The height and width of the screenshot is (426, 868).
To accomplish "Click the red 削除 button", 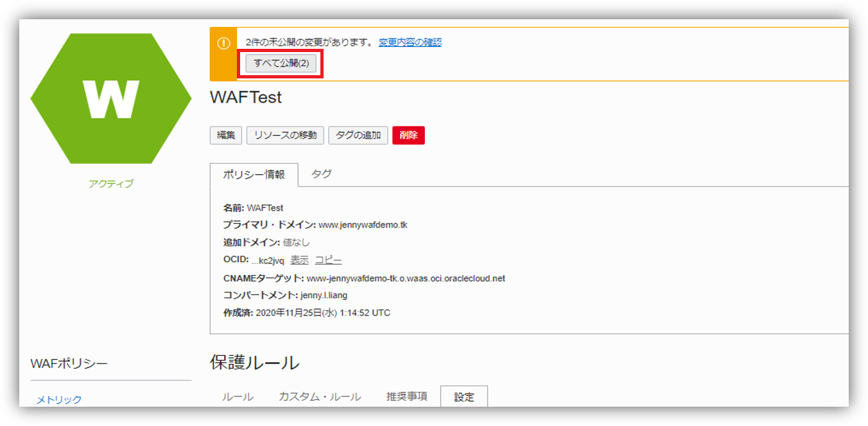I will tap(408, 136).
